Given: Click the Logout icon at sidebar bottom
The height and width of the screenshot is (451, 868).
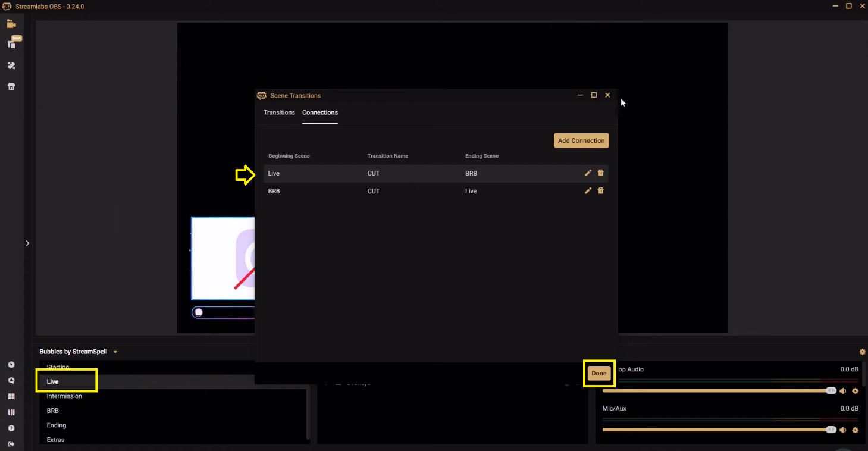Looking at the screenshot, I should click(x=11, y=443).
